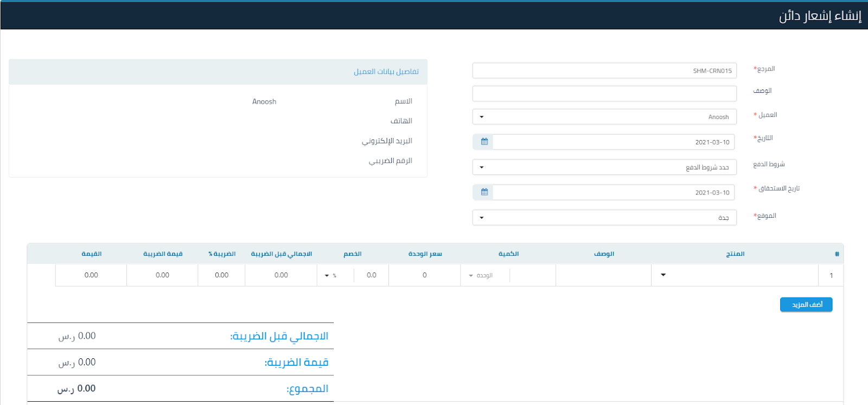Focus the المرجع field with SHM-CRN015
This screenshot has width=868, height=405.
tap(604, 71)
